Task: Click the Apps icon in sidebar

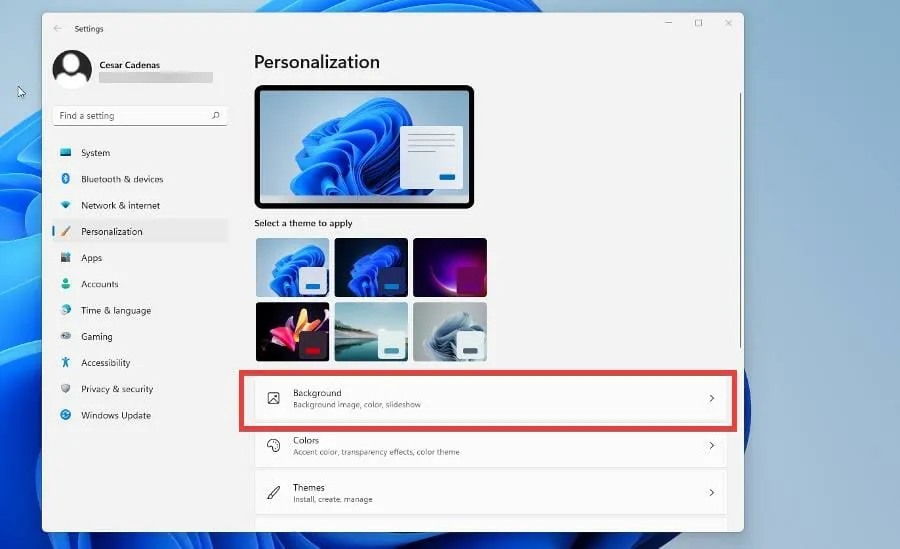Action: point(66,258)
